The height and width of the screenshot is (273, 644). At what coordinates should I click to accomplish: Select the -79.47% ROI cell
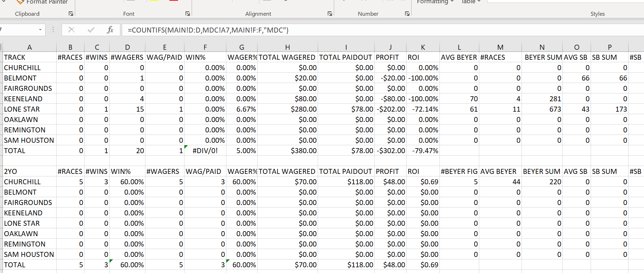click(x=423, y=151)
